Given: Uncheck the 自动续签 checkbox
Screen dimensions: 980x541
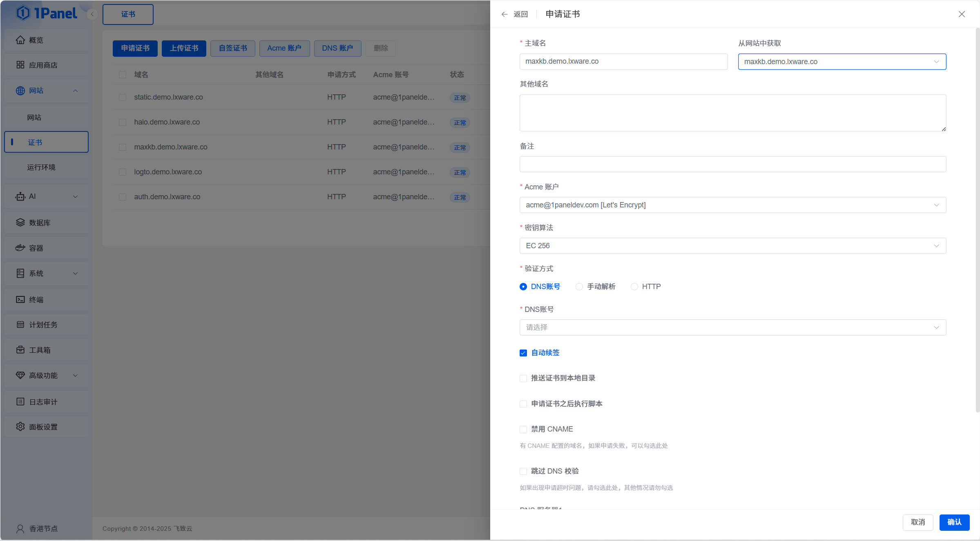Looking at the screenshot, I should (x=523, y=353).
